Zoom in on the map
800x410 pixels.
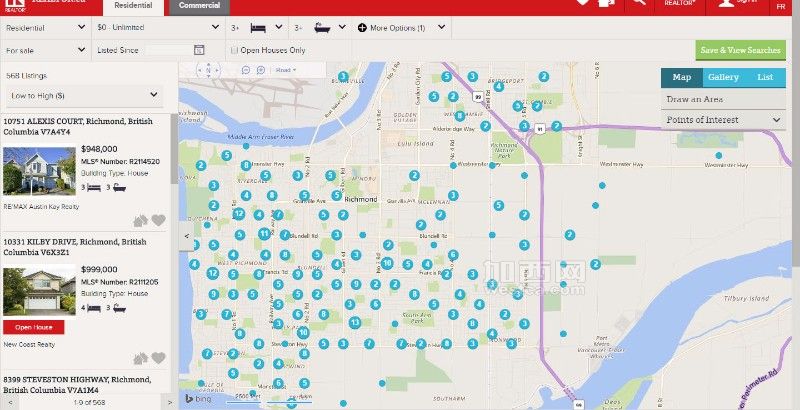tap(261, 70)
